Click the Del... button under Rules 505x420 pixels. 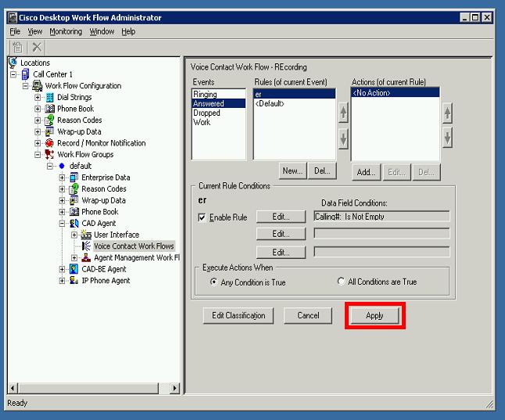[x=322, y=171]
